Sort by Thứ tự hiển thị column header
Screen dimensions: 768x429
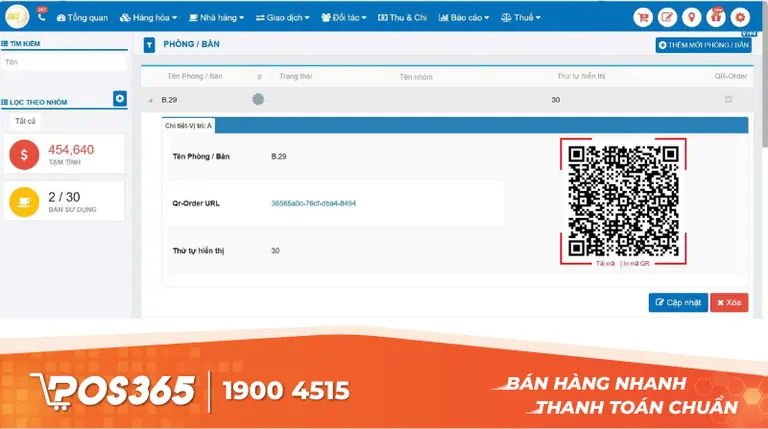(581, 76)
